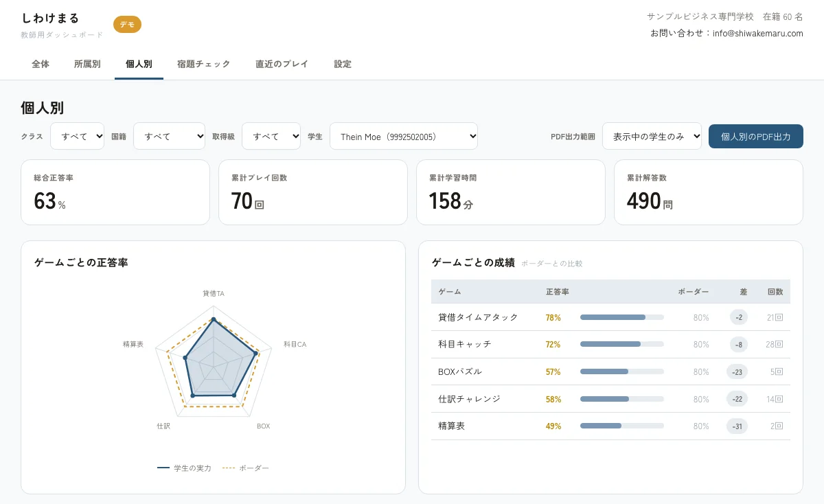Click the 累計解答数 490問 card

(x=709, y=192)
